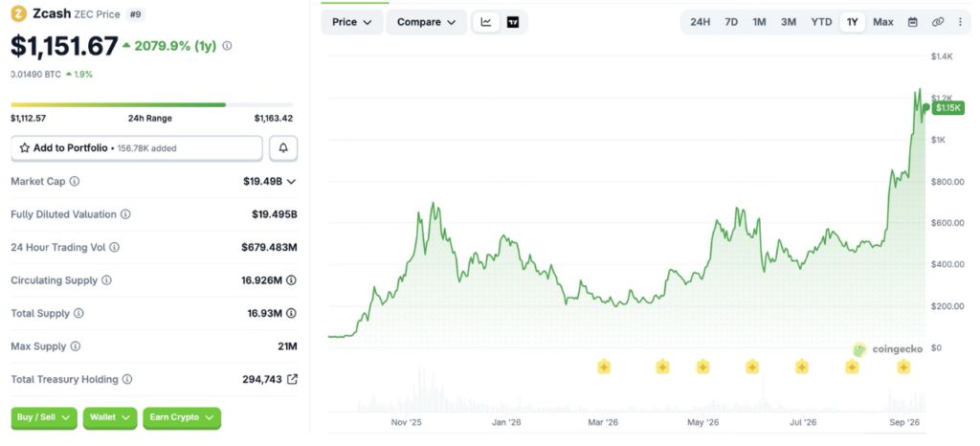Open the Total Treasury Holding info icon
Image resolution: width=980 pixels, height=446 pixels.
[127, 379]
